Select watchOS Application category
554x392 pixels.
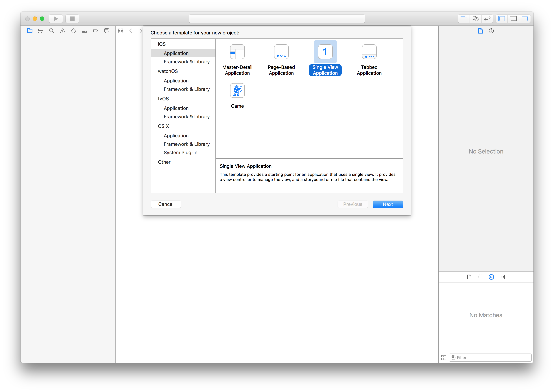(176, 81)
